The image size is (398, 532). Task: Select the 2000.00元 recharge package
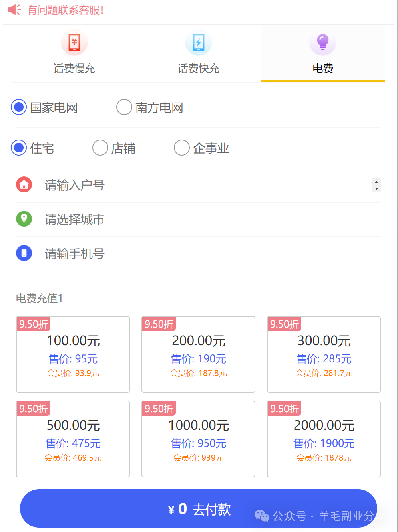324,439
